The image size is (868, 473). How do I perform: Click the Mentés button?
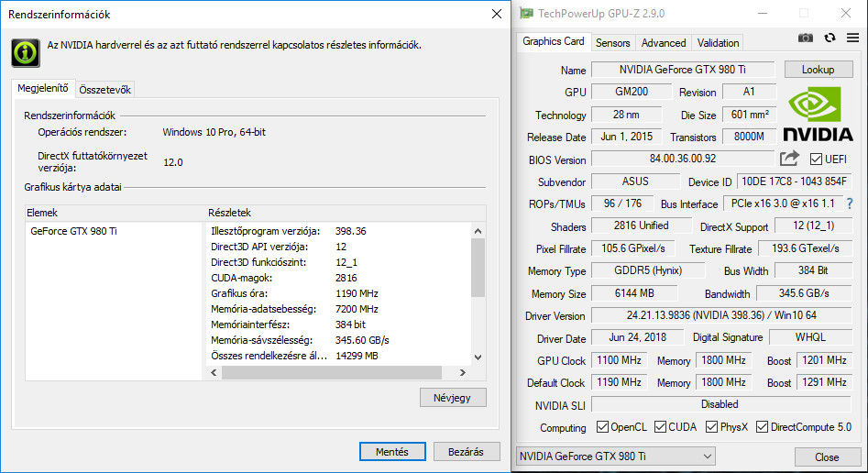[x=392, y=451]
